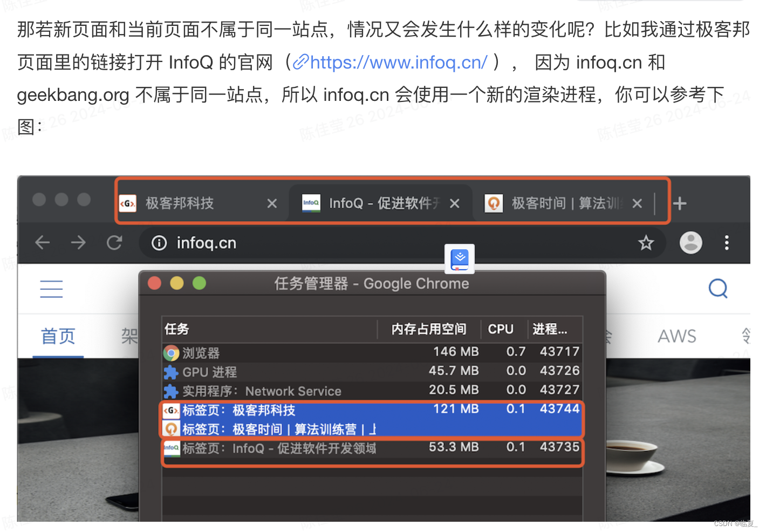
Task: Open Chrome three-dot menu
Action: click(x=727, y=243)
